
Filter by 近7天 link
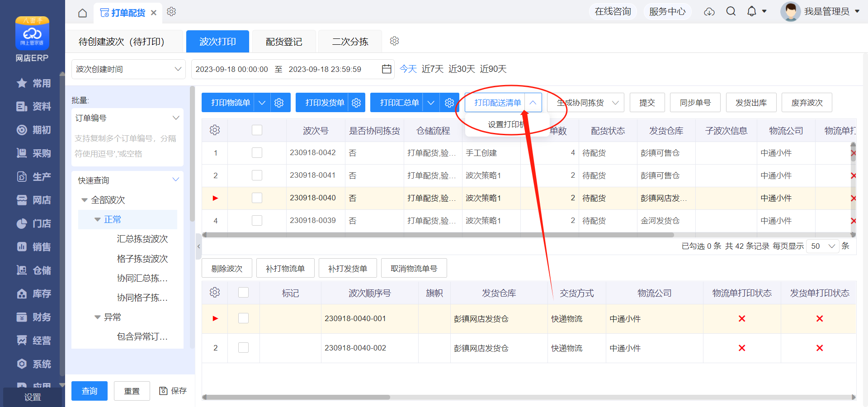click(433, 69)
